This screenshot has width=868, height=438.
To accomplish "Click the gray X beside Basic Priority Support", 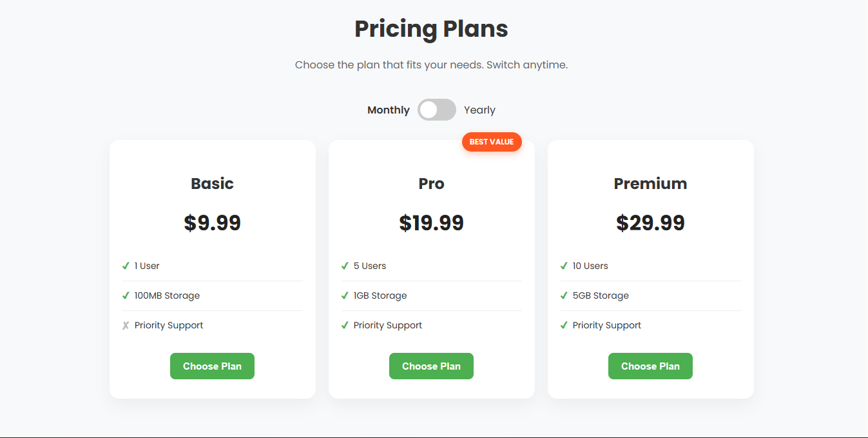I will pos(126,325).
